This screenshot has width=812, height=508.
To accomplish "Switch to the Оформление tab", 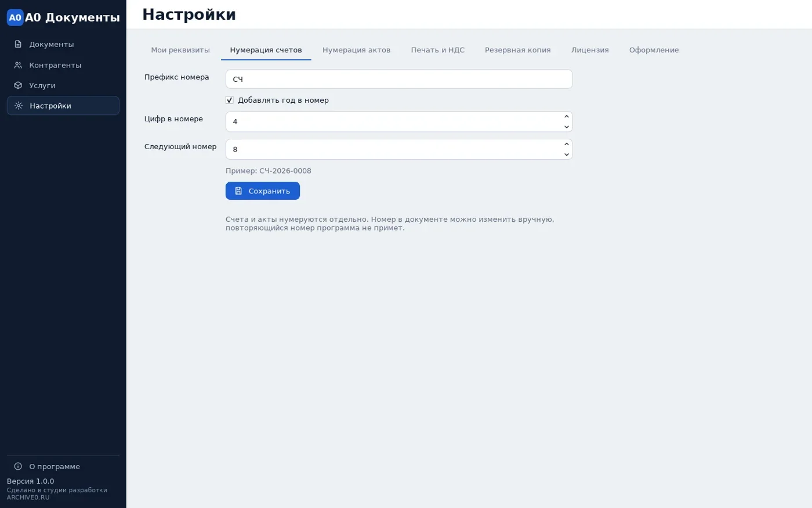I will pyautogui.click(x=654, y=50).
